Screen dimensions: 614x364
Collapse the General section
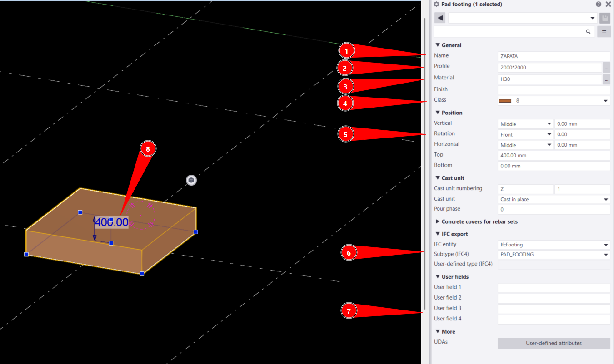pos(438,45)
